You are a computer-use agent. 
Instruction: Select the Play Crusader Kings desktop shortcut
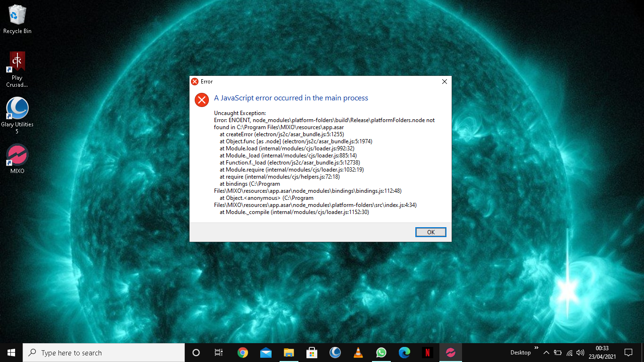17,68
